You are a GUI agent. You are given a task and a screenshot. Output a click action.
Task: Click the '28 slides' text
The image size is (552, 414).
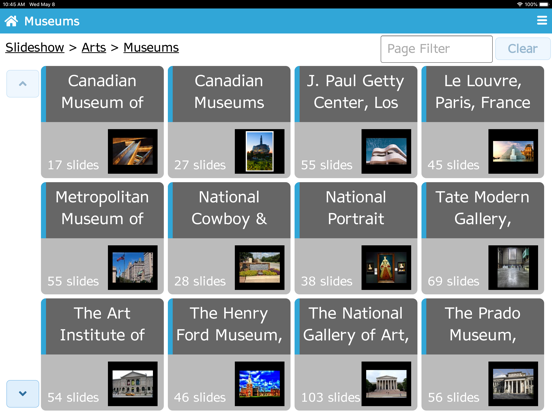pos(200,281)
